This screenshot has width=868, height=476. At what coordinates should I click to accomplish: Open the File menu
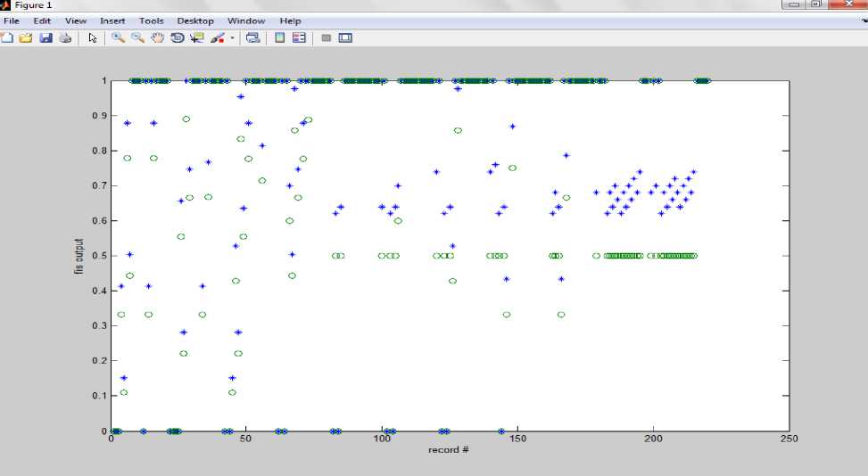pos(12,21)
